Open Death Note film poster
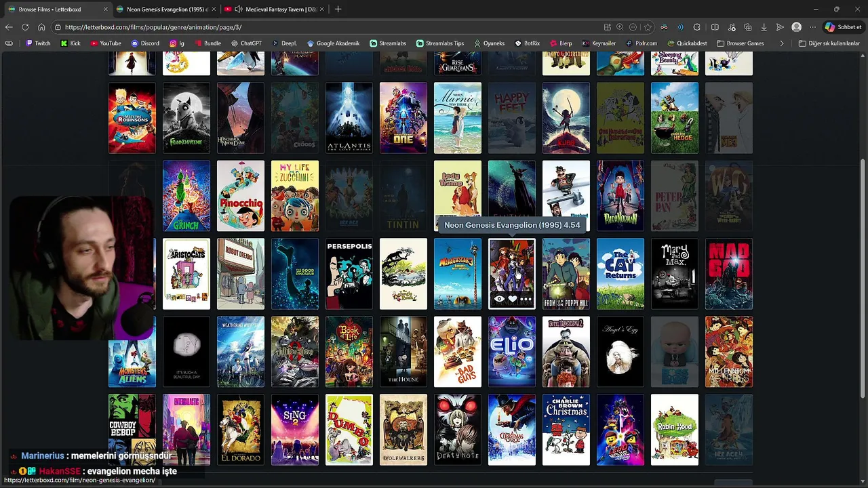 pos(458,430)
